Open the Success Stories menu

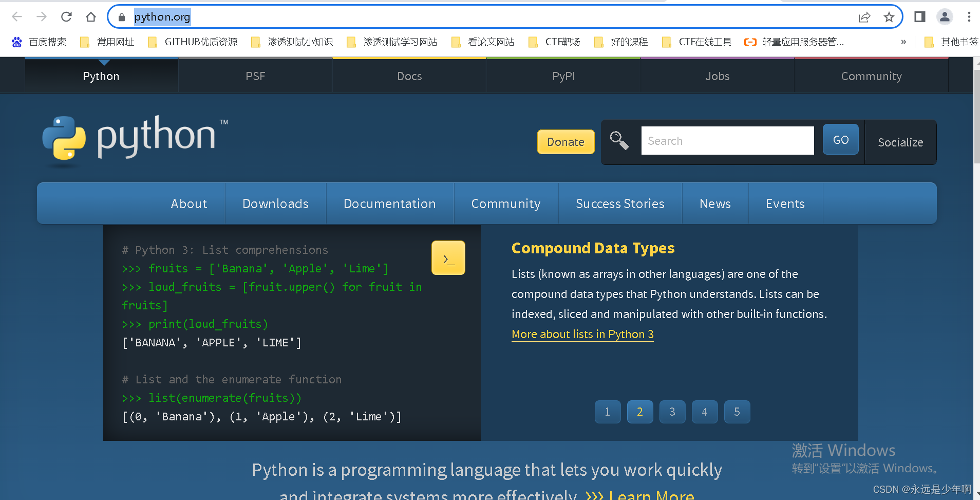click(620, 203)
